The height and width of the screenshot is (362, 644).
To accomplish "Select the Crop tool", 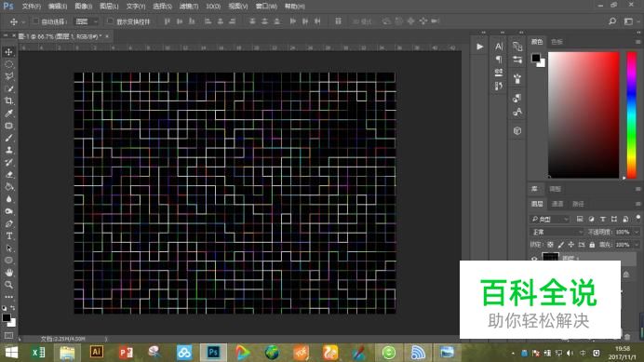I will (8, 101).
